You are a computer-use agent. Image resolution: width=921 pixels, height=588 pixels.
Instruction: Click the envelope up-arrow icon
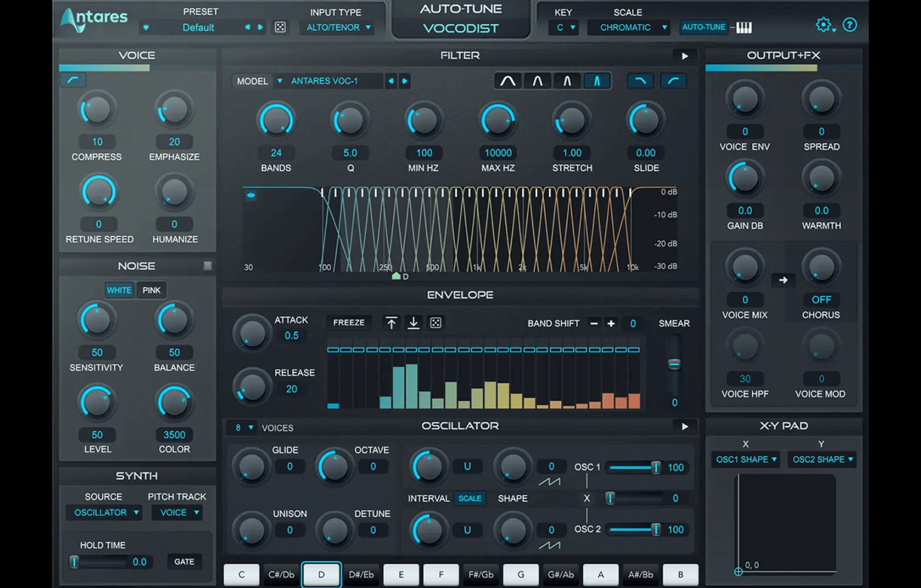point(391,323)
